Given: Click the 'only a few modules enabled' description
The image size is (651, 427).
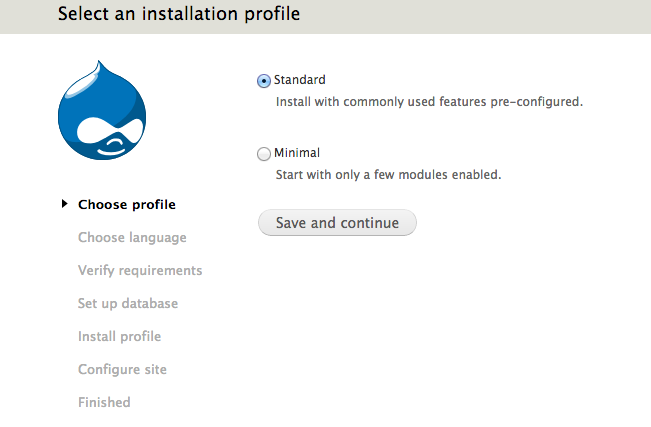Looking at the screenshot, I should (x=388, y=174).
